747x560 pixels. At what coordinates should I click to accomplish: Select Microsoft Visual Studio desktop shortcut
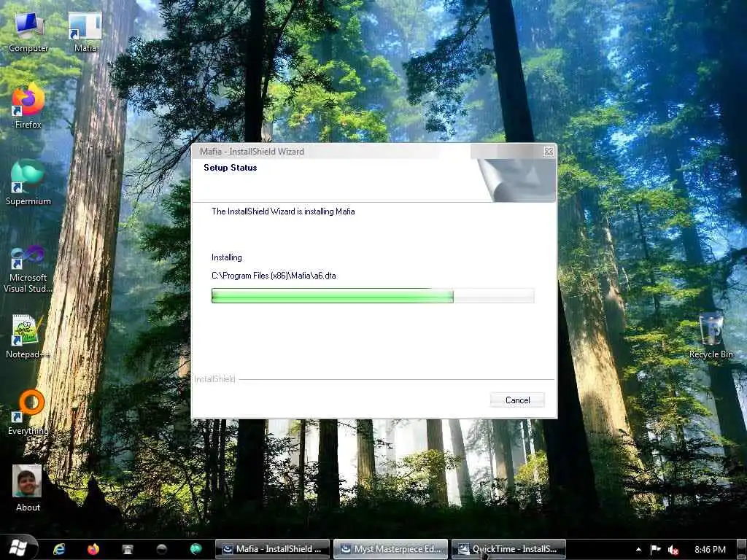(x=28, y=268)
